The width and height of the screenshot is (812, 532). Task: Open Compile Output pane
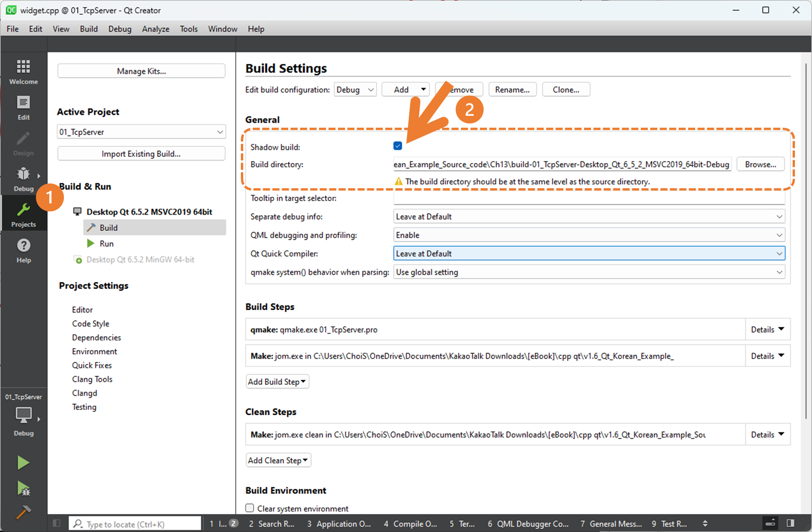pos(410,523)
